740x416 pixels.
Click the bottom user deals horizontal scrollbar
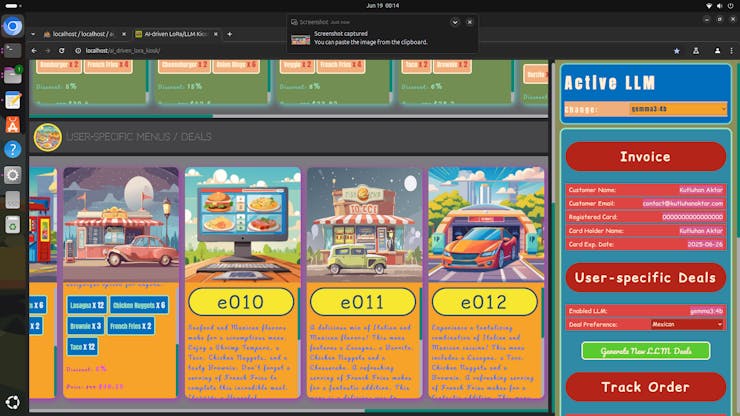pos(456,411)
